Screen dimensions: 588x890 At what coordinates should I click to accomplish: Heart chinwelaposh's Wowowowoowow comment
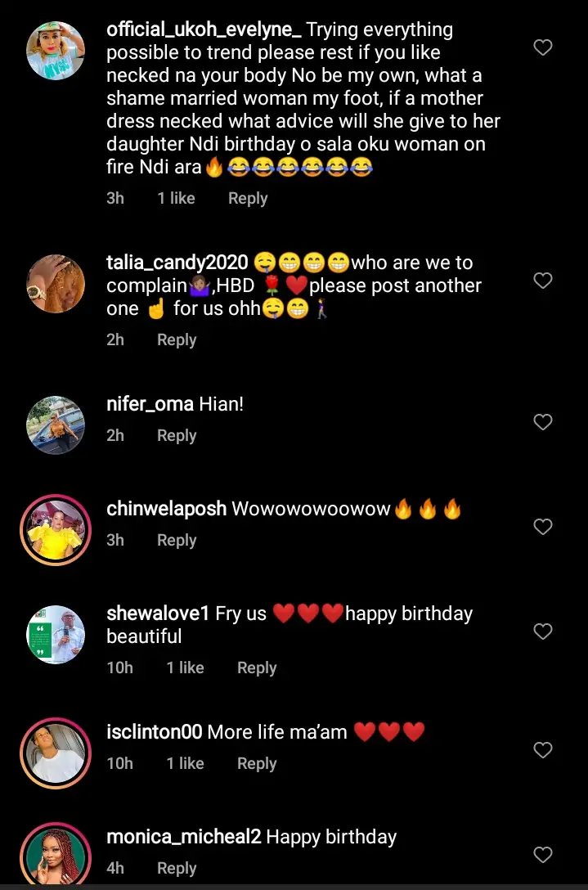coord(543,527)
